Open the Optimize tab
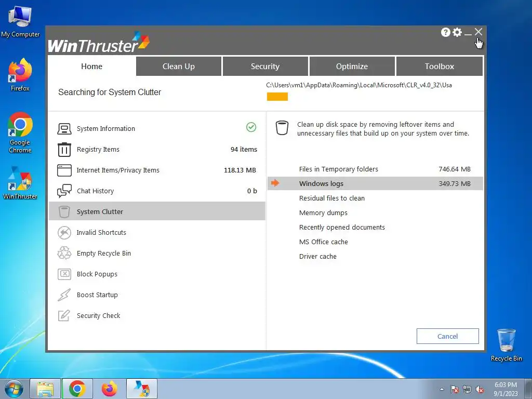This screenshot has width=532, height=399. 352,66
